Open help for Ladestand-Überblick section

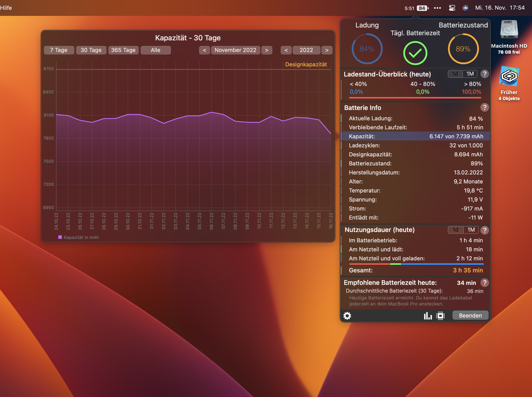tap(484, 74)
